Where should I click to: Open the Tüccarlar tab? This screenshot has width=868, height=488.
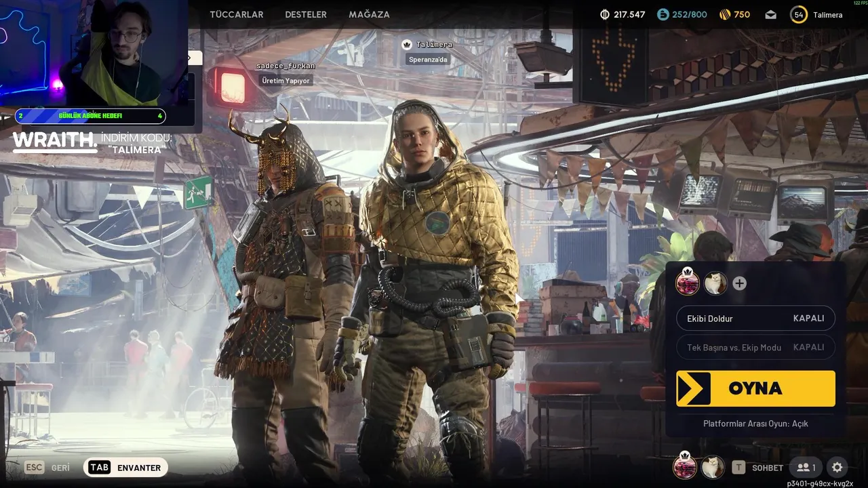coord(237,14)
